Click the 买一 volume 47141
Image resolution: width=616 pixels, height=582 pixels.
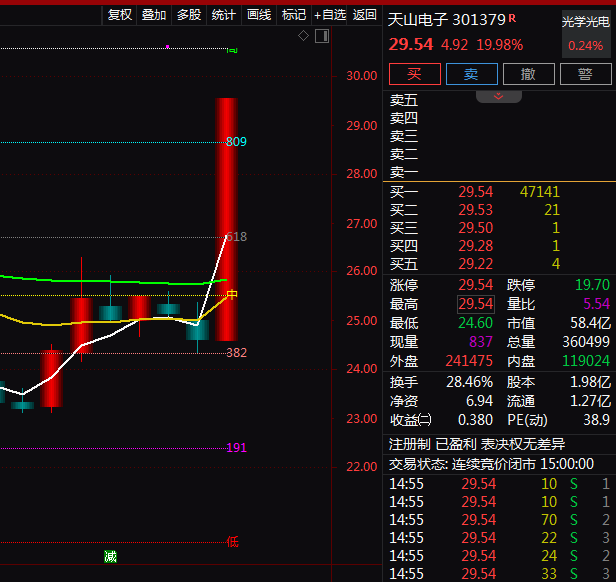coord(540,192)
